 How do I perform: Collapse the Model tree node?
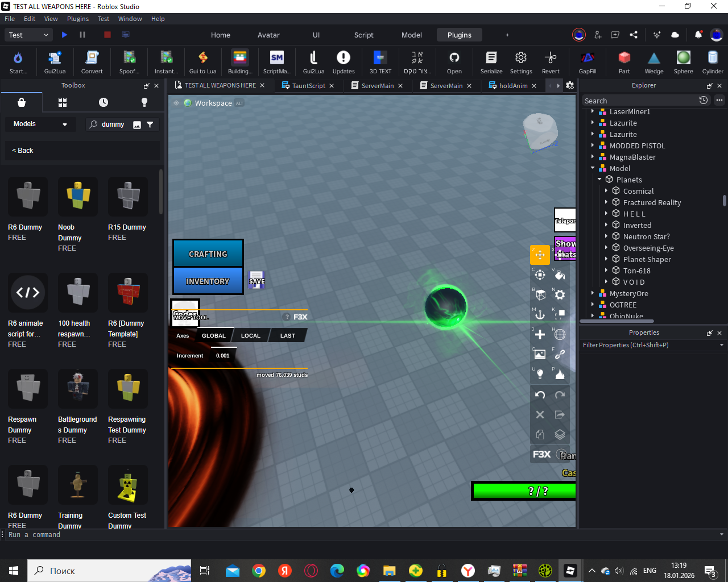click(593, 168)
